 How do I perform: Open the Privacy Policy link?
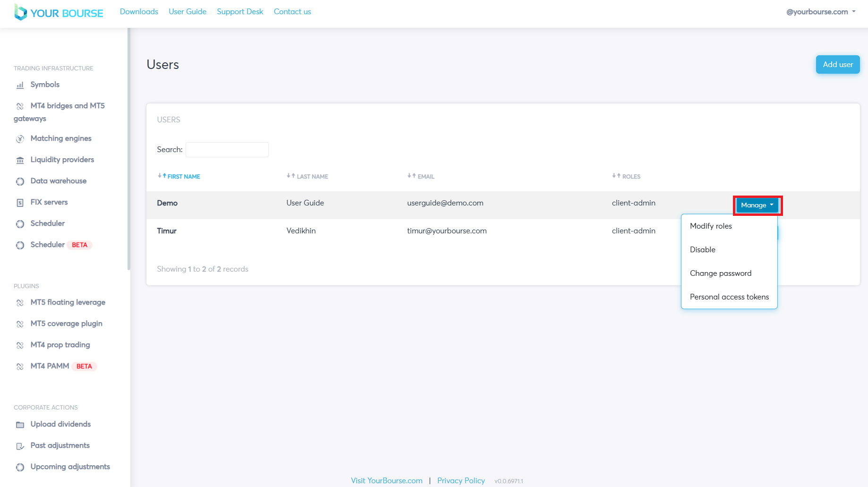(x=460, y=480)
